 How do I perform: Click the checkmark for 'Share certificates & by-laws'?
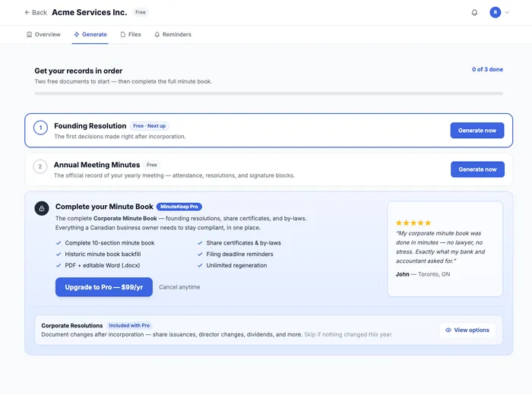coord(200,243)
